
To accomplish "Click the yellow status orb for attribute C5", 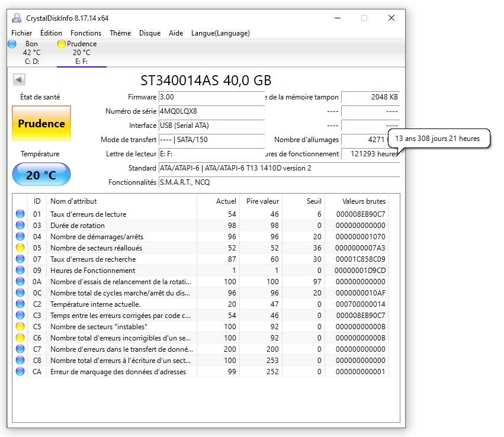I will pos(20,327).
